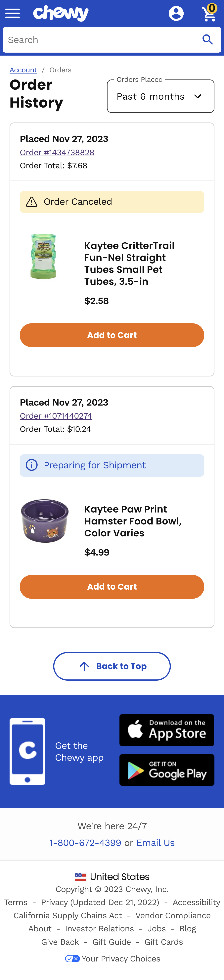Click the United States country selector
Viewport: 224px width, 980px height.
(x=112, y=876)
